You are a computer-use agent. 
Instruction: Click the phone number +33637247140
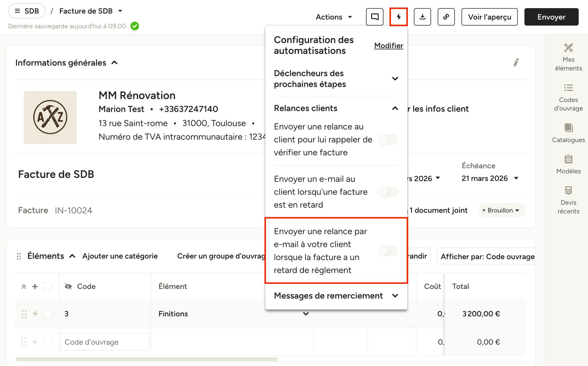(x=189, y=109)
